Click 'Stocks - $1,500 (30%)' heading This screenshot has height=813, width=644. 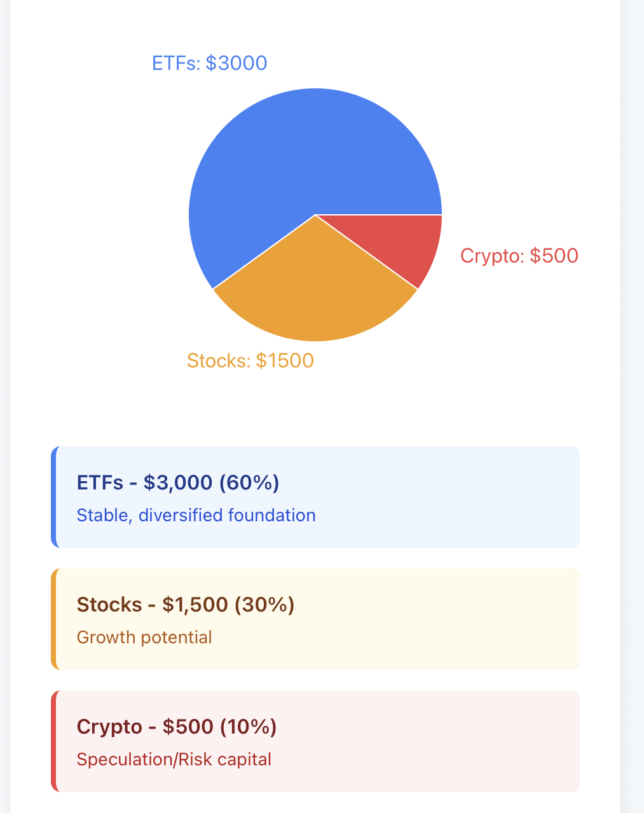[x=186, y=605]
